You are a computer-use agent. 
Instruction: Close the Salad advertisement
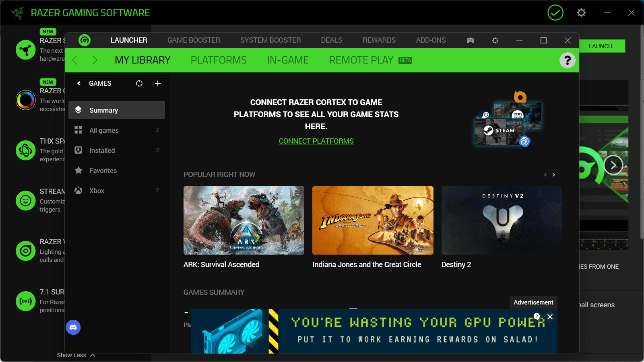click(550, 317)
